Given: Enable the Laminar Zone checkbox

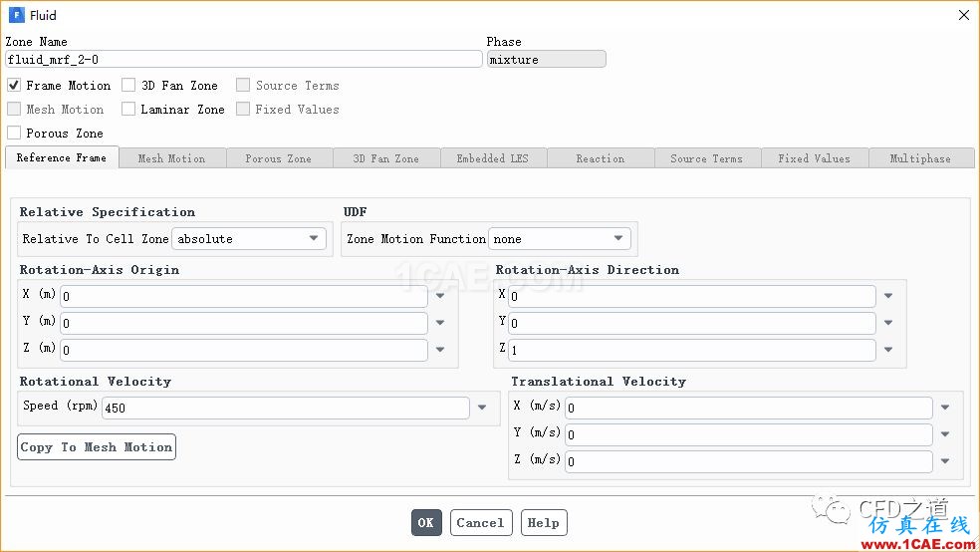Looking at the screenshot, I should [128, 109].
